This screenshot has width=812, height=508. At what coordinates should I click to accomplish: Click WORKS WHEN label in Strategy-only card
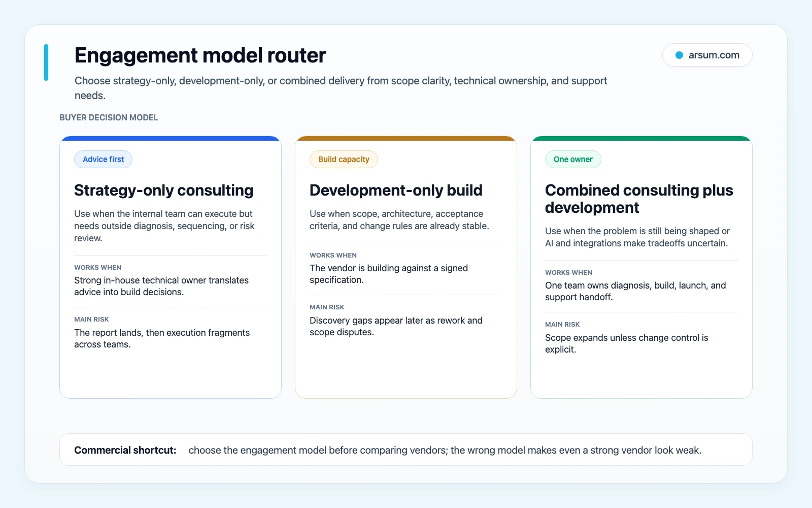pos(97,267)
